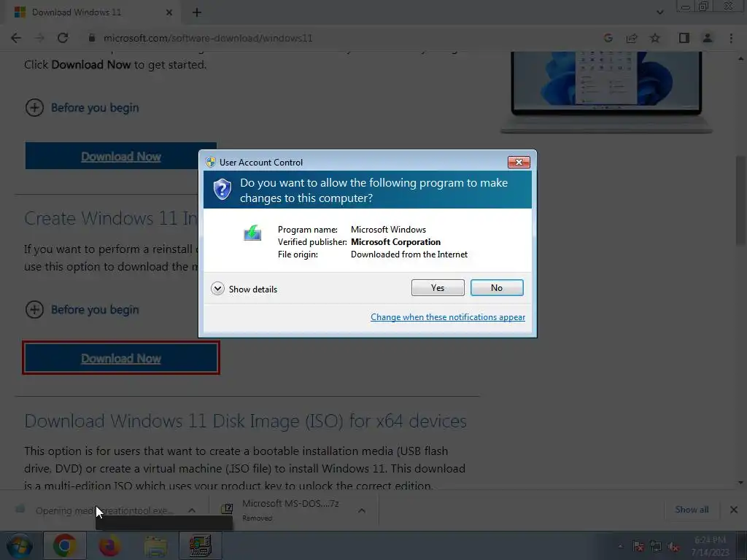
Task: Click the program installer icon in UAC dialog
Action: pyautogui.click(x=252, y=233)
